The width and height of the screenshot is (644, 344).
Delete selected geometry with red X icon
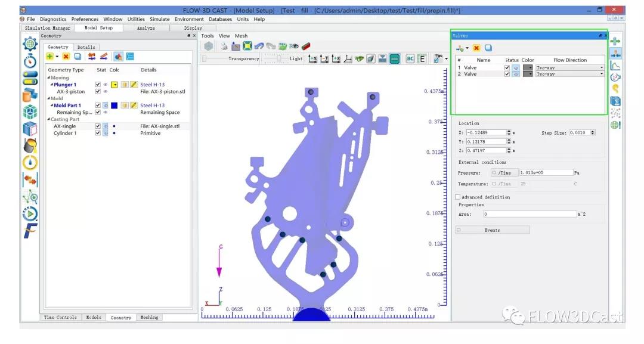tap(66, 57)
